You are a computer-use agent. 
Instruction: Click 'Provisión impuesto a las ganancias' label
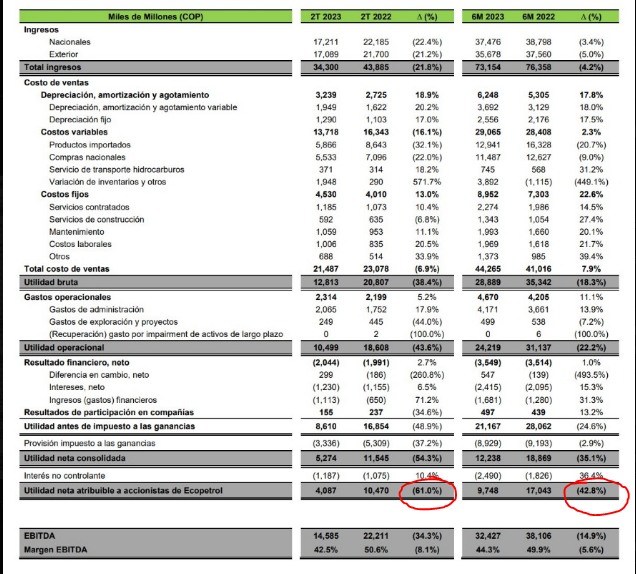click(90, 443)
